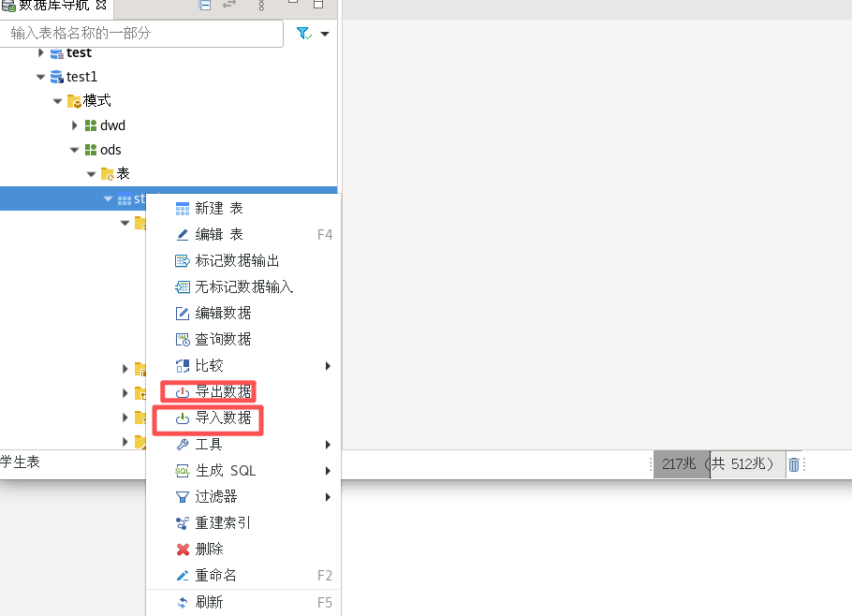Click 新建 表 menu entry

pyautogui.click(x=218, y=208)
